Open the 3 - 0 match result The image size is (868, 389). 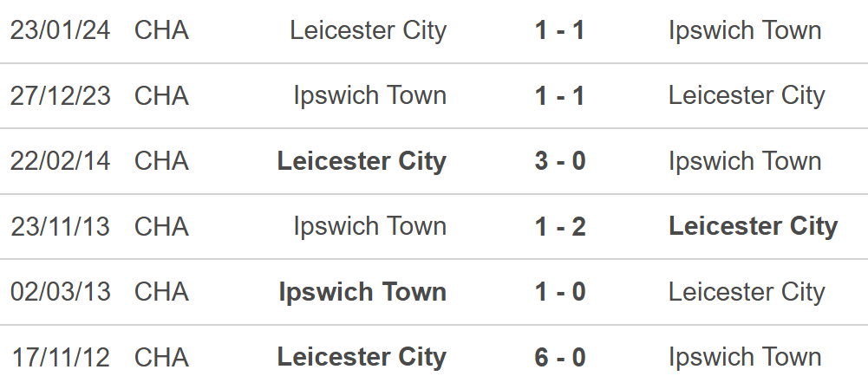tap(559, 161)
